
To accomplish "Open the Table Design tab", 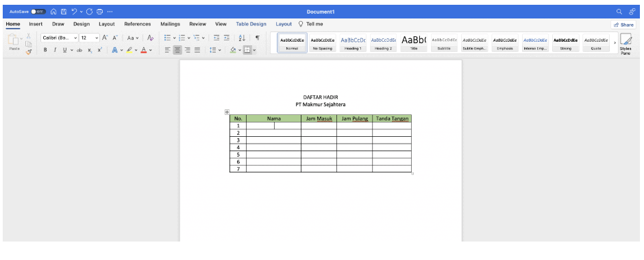I will click(251, 24).
